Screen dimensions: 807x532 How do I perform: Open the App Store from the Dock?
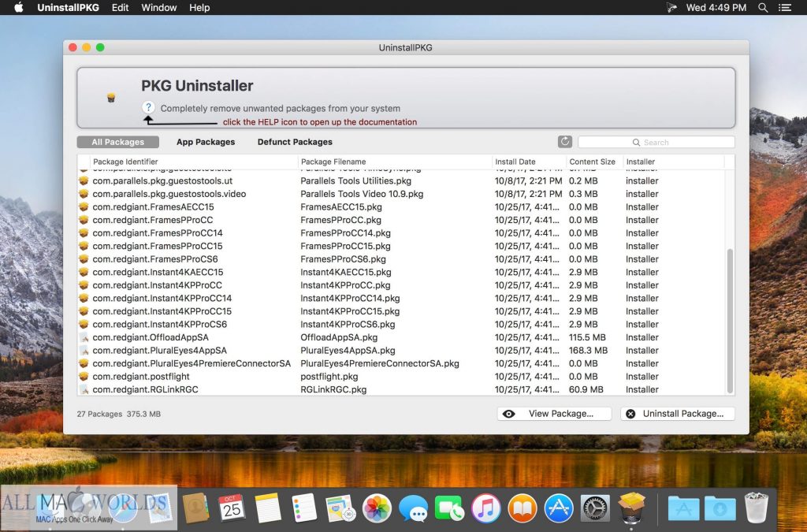click(559, 508)
